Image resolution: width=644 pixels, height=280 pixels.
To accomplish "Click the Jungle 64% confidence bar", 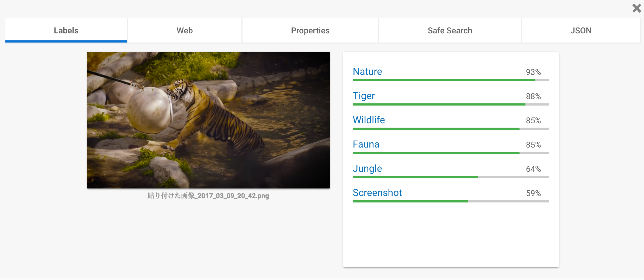I will [x=451, y=177].
